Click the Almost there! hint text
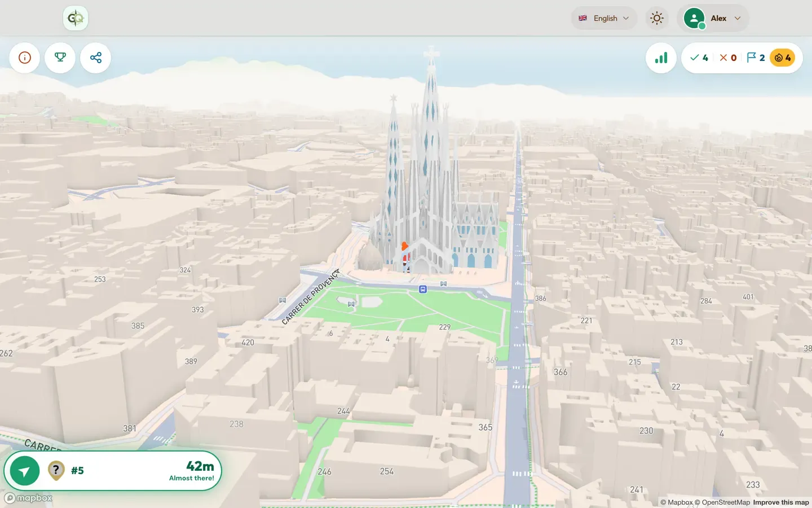The height and width of the screenshot is (508, 812). (x=192, y=478)
